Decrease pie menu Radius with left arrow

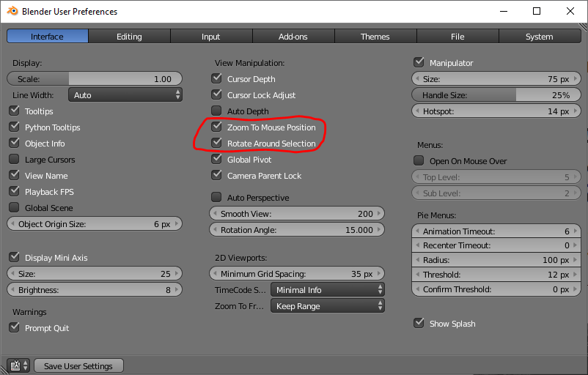pos(417,259)
